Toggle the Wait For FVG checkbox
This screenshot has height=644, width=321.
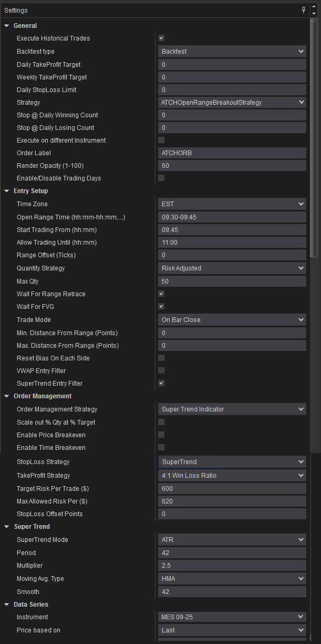pos(161,306)
